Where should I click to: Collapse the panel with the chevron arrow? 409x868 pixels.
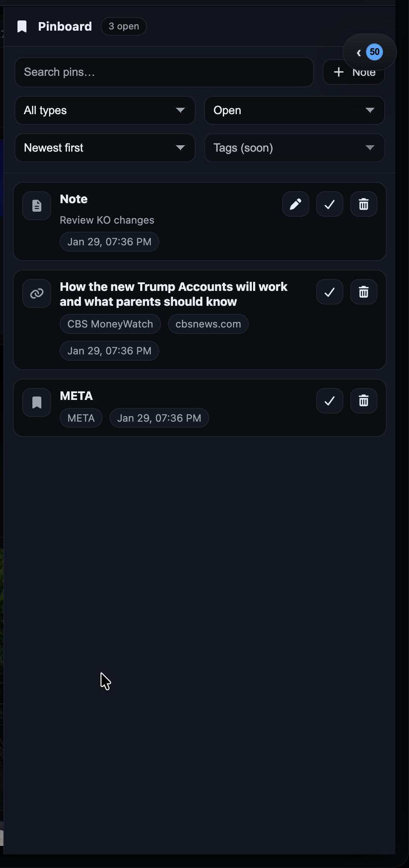coord(358,52)
